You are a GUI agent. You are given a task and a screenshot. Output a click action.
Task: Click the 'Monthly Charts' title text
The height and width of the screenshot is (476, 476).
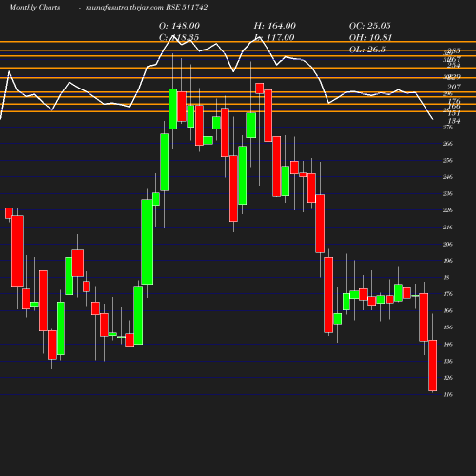coord(34,7)
